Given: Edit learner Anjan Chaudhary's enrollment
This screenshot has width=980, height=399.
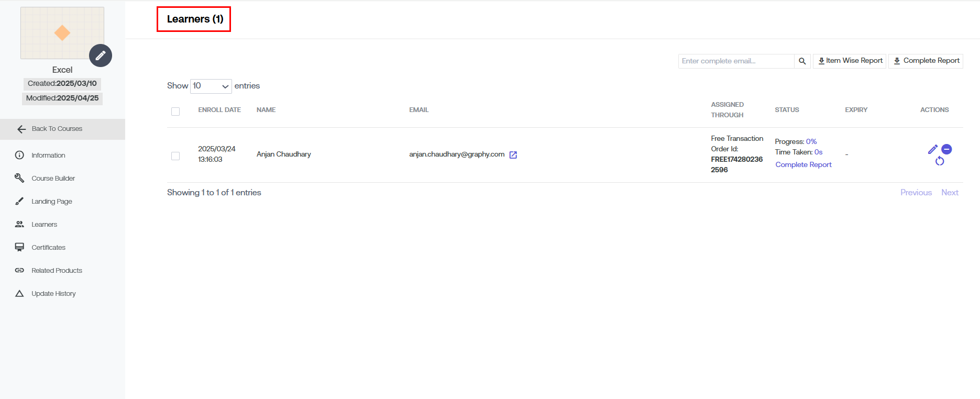Looking at the screenshot, I should click(932, 149).
